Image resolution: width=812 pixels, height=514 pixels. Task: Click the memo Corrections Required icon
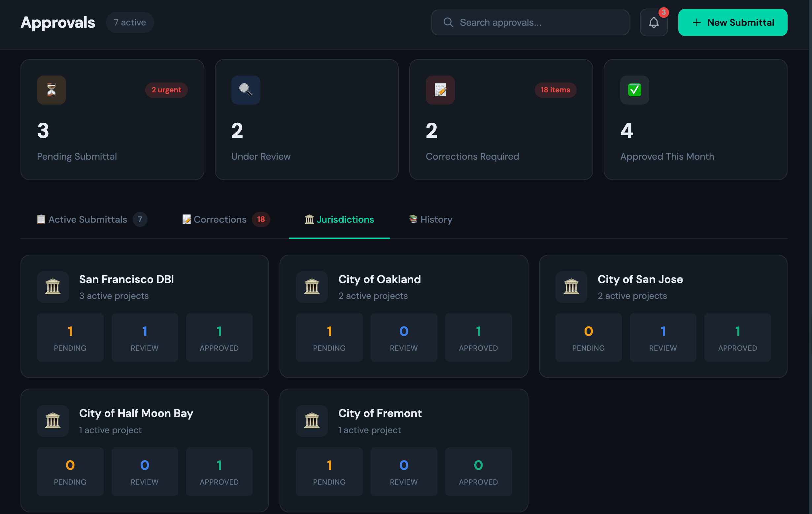click(440, 90)
